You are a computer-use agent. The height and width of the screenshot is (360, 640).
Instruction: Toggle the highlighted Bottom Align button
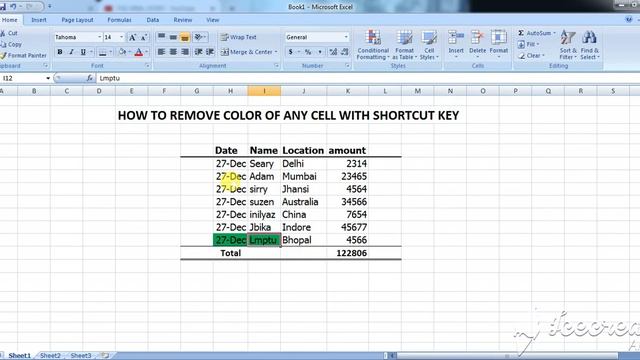(x=185, y=37)
